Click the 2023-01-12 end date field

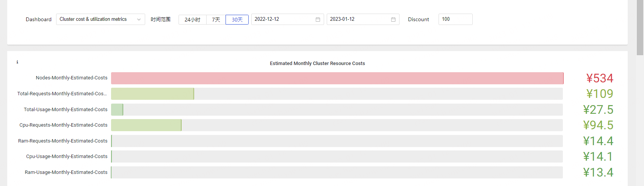click(363, 19)
